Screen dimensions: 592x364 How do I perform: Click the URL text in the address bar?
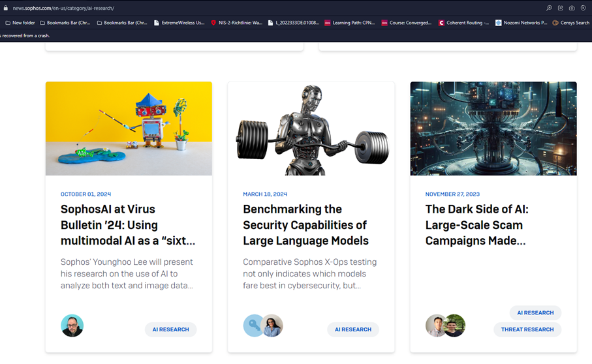pos(63,8)
